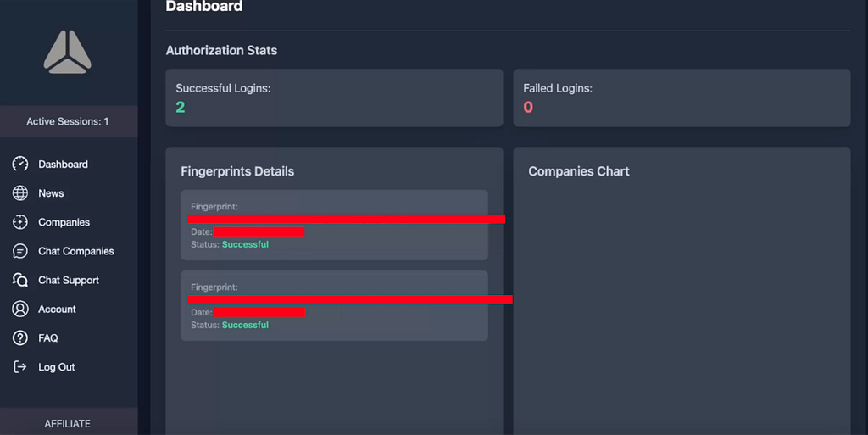Open Chat Support page
Screen dimensions: 868x435
(69, 280)
